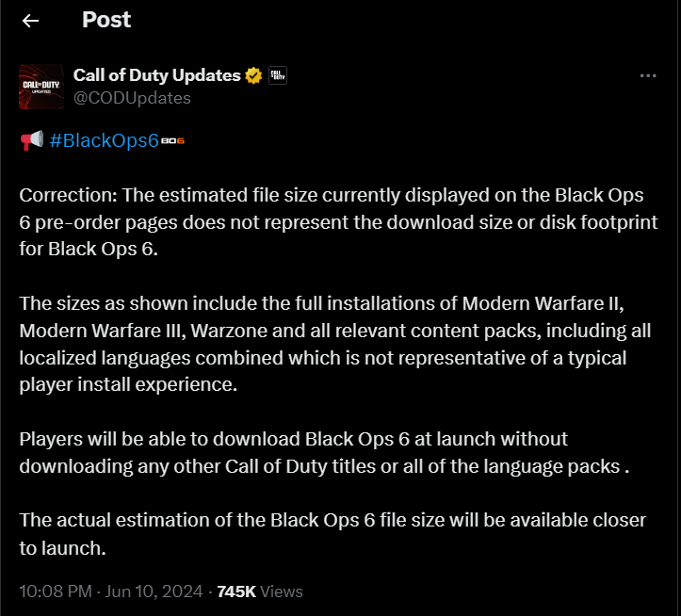Open the #BlackOps6 hashtag

click(x=104, y=140)
